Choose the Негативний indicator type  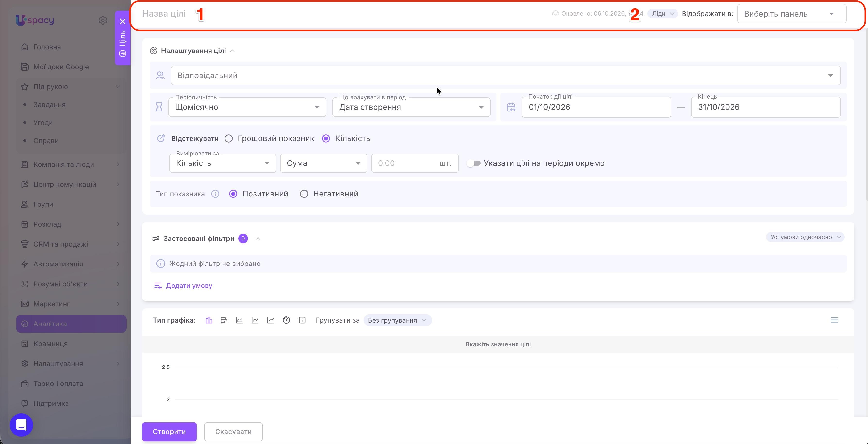click(304, 194)
